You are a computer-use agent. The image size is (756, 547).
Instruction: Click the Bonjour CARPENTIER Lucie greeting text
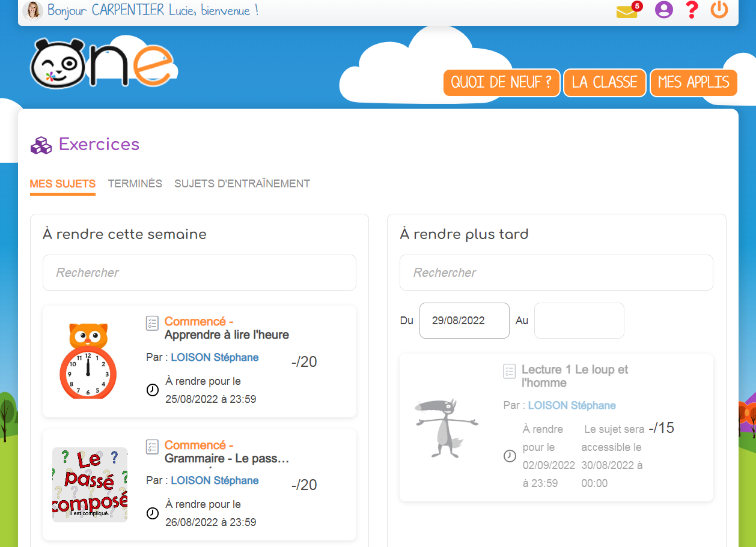click(x=153, y=10)
